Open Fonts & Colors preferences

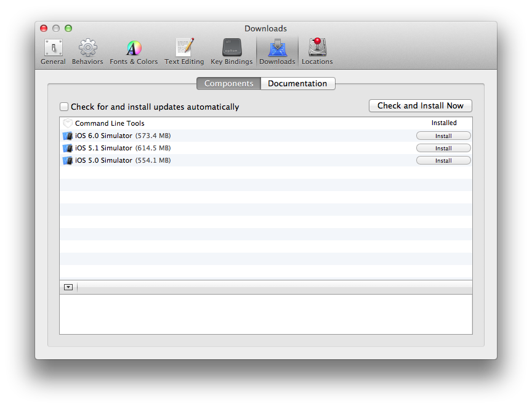[x=134, y=52]
